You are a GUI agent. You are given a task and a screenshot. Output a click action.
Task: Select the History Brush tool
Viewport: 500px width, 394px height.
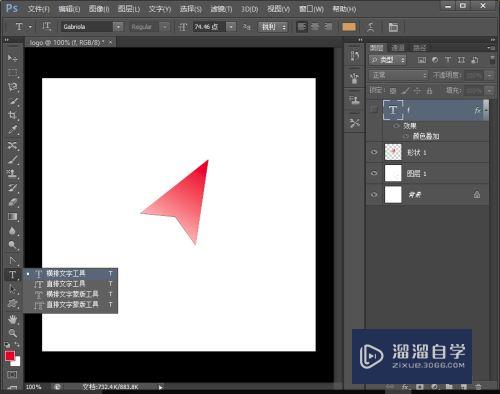[x=12, y=188]
